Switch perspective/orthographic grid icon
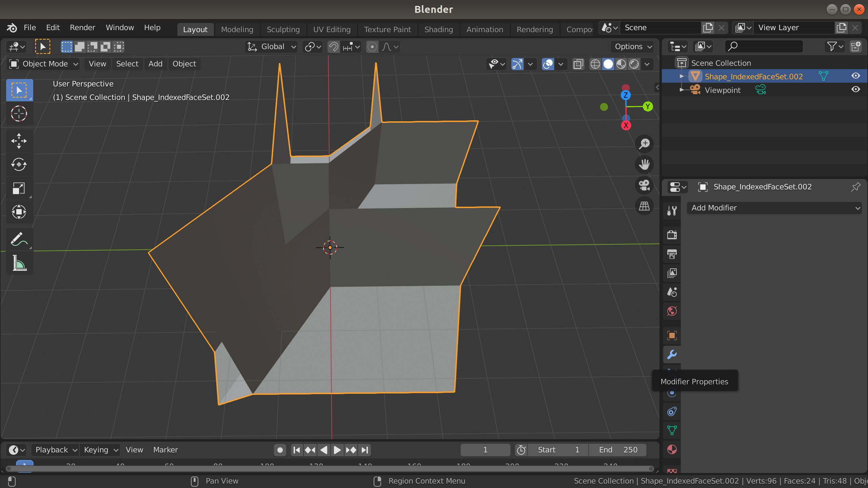Viewport: 868px width, 488px height. click(x=644, y=206)
